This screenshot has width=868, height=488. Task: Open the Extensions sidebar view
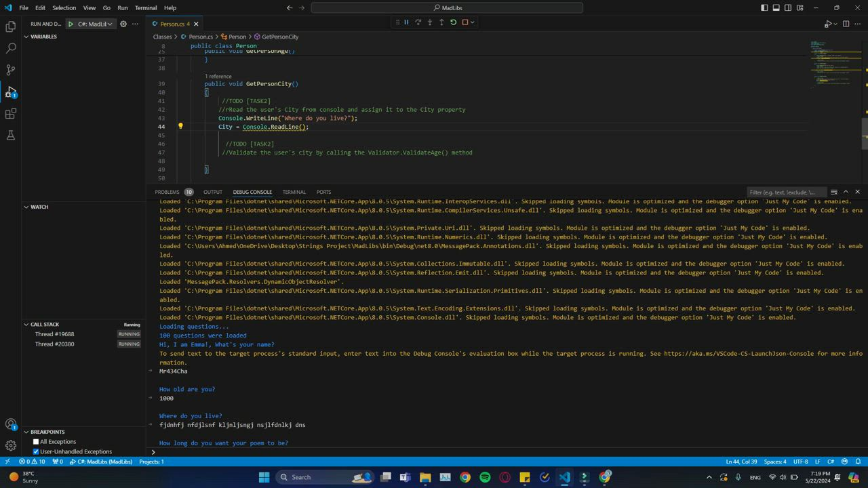pos(11,114)
